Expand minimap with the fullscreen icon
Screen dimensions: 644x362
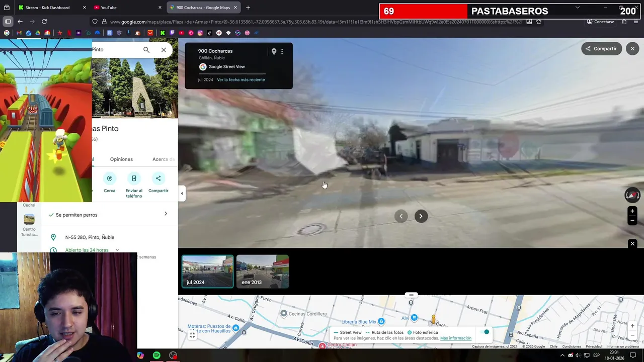tap(192, 335)
